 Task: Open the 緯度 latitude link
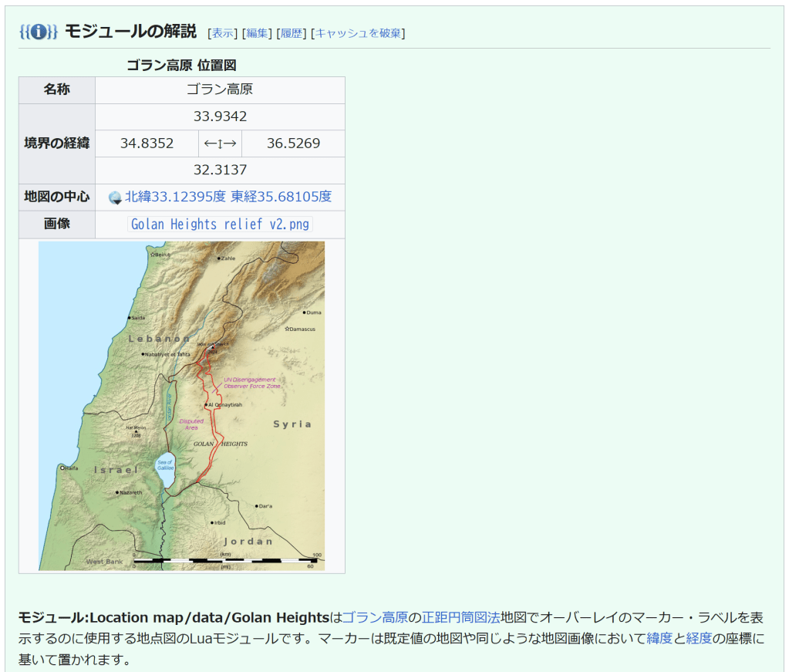pyautogui.click(x=659, y=638)
